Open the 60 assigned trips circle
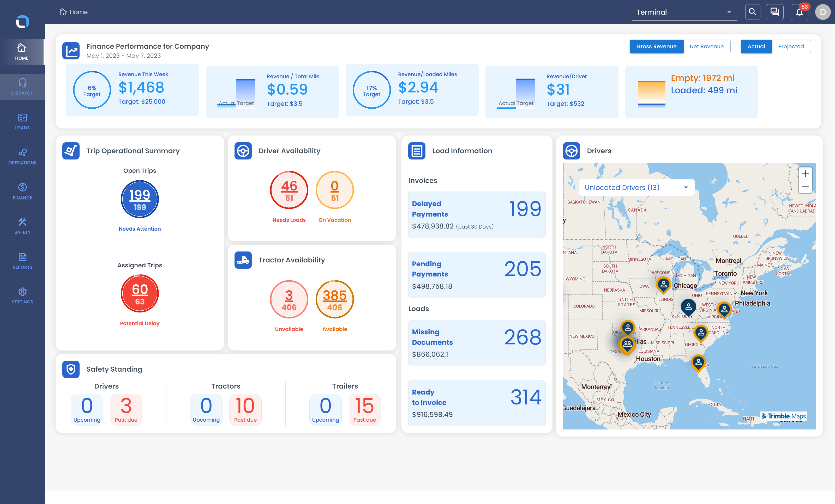 [x=140, y=293]
